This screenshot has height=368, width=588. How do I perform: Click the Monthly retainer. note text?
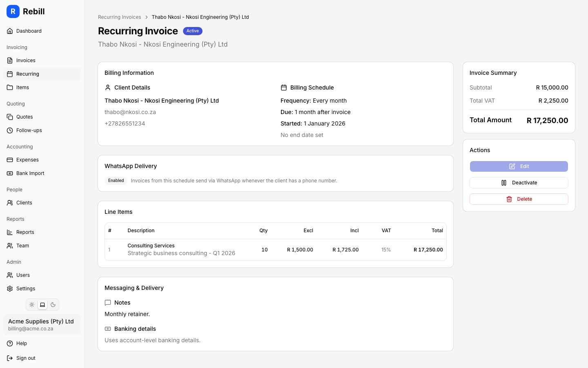[127, 314]
